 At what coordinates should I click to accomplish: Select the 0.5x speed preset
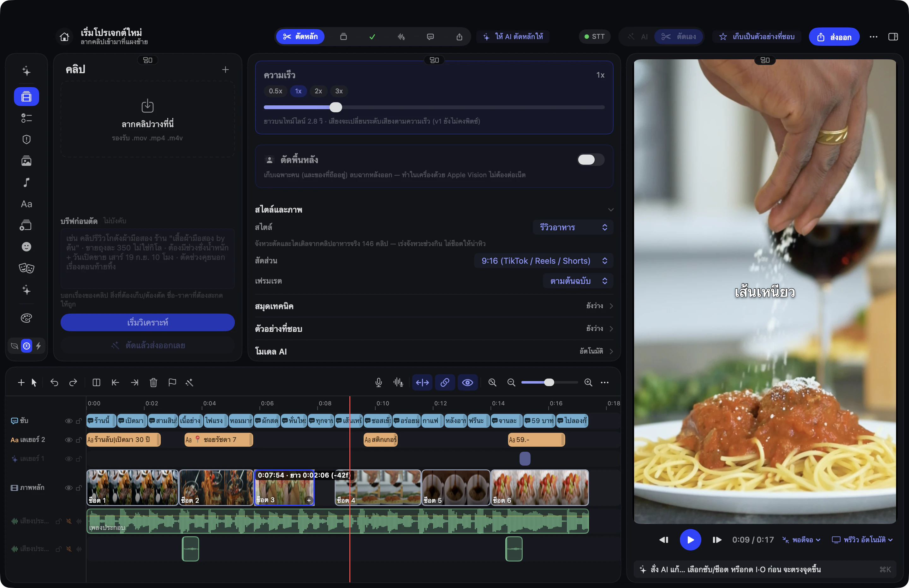click(275, 91)
